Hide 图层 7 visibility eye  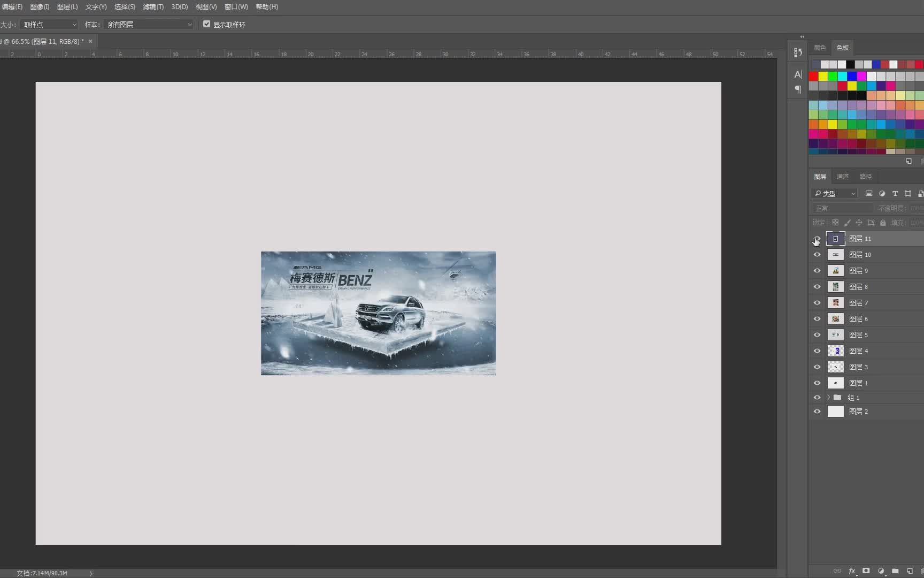(x=817, y=303)
